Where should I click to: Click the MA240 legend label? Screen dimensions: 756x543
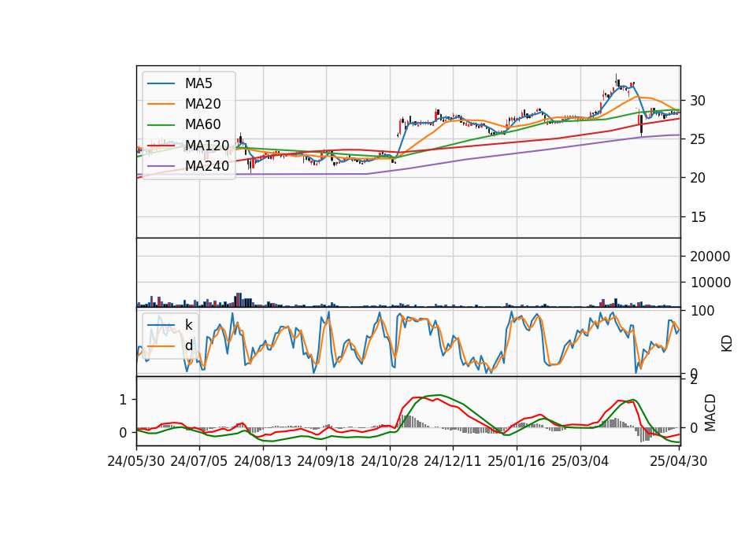click(207, 166)
